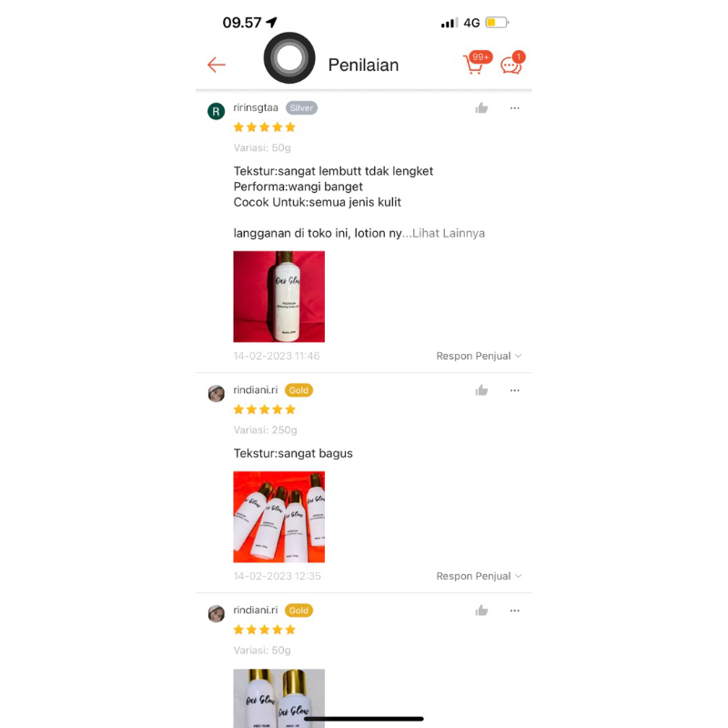
Task: Open more options on rindiani.ri's 50g review
Action: (x=514, y=611)
